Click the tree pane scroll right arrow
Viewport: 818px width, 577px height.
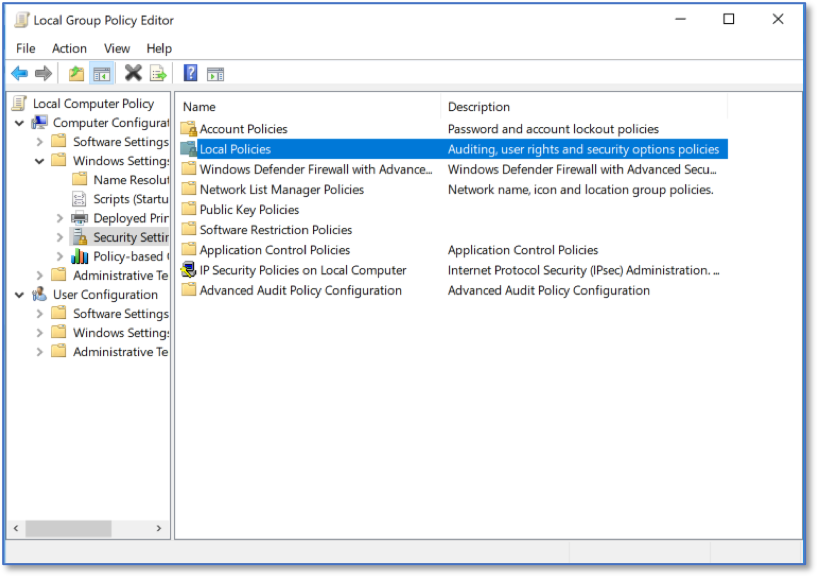point(159,528)
